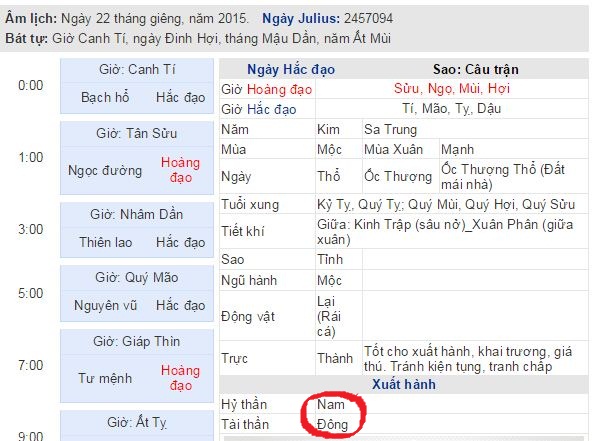Click the 7:00 time label
This screenshot has height=441, width=592.
(31, 365)
